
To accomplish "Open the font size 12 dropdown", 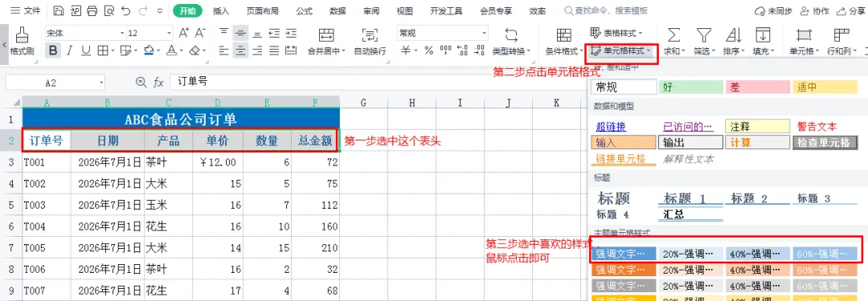I will [170, 34].
